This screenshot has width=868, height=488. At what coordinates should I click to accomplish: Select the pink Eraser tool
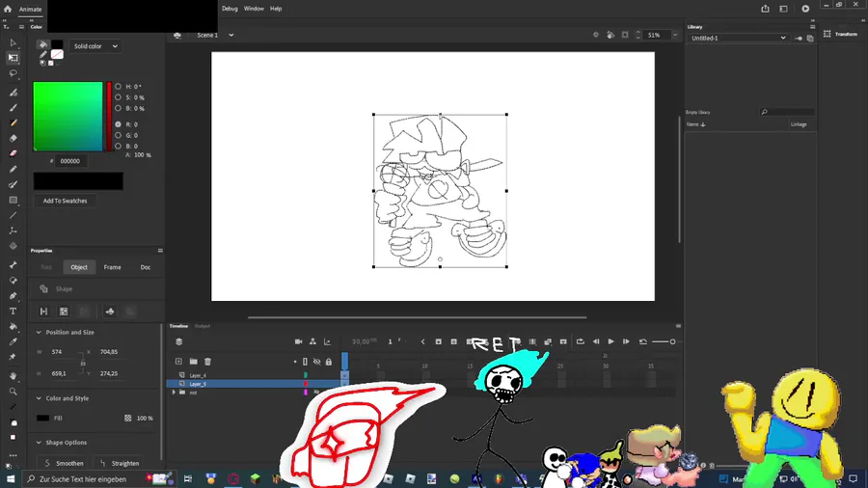[13, 153]
